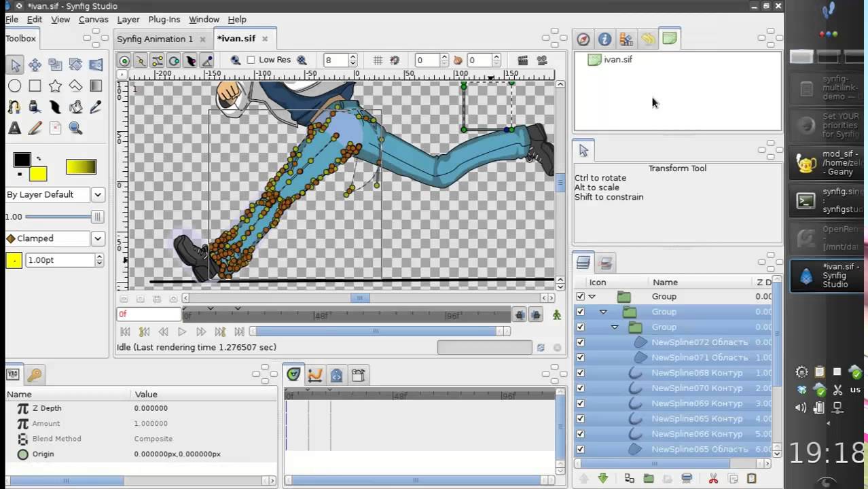Screen dimensions: 868x489
Task: Select the Star tool
Action: point(55,86)
